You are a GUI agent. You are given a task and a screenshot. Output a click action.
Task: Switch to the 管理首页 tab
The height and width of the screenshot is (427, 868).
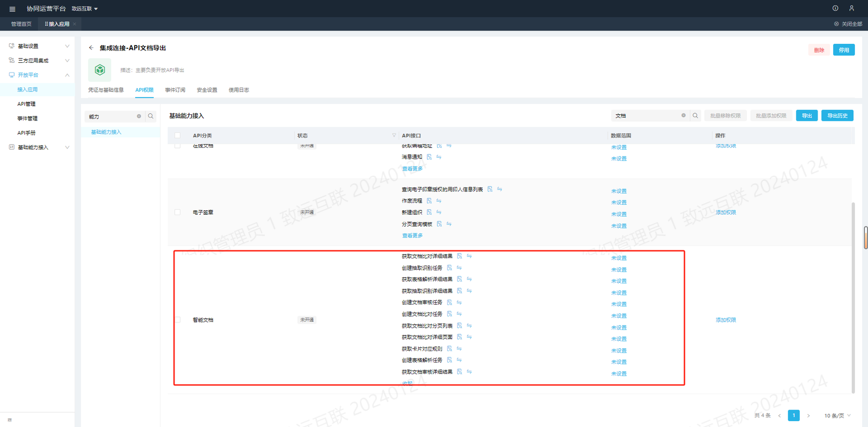(x=21, y=24)
